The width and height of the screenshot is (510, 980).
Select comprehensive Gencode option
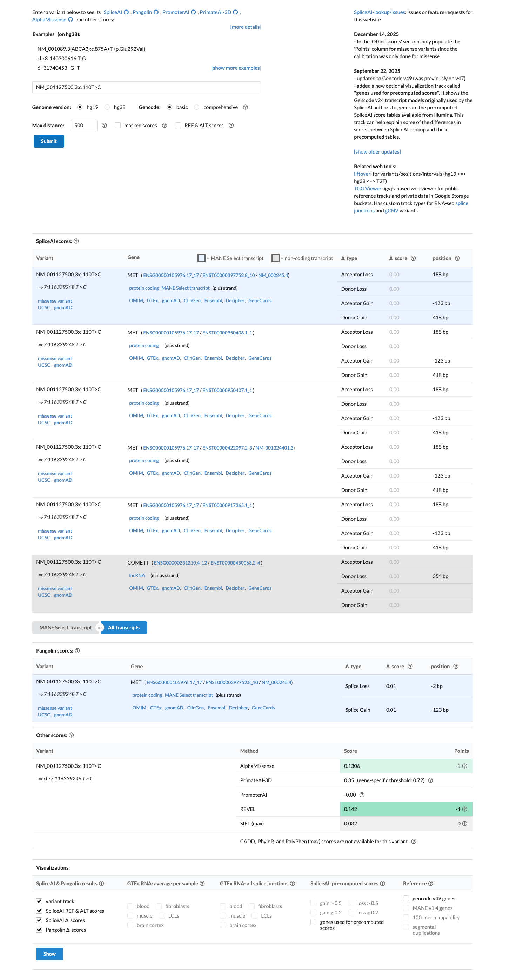click(x=197, y=107)
